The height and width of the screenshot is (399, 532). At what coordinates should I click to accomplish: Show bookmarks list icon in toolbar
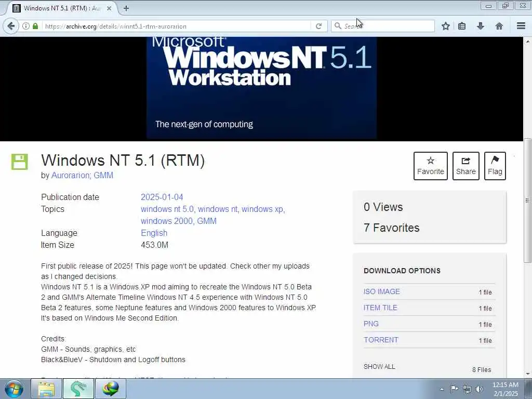(462, 26)
